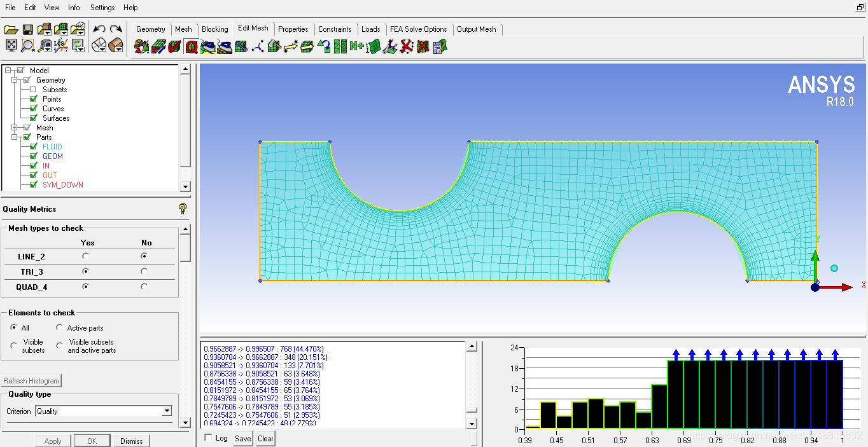
Task: Uncheck the Curves geometry checkbox
Action: [33, 109]
